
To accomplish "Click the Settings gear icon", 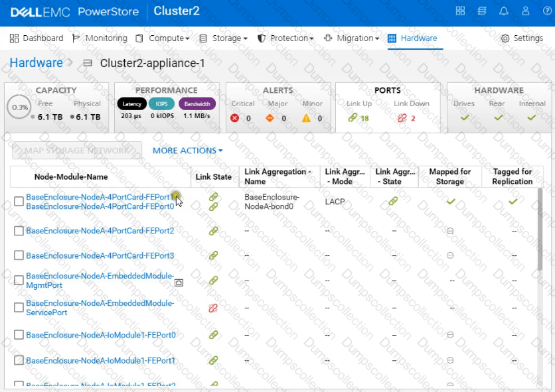I will [505, 38].
